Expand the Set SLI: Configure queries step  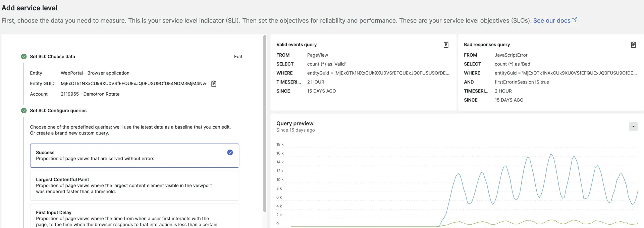tap(58, 111)
